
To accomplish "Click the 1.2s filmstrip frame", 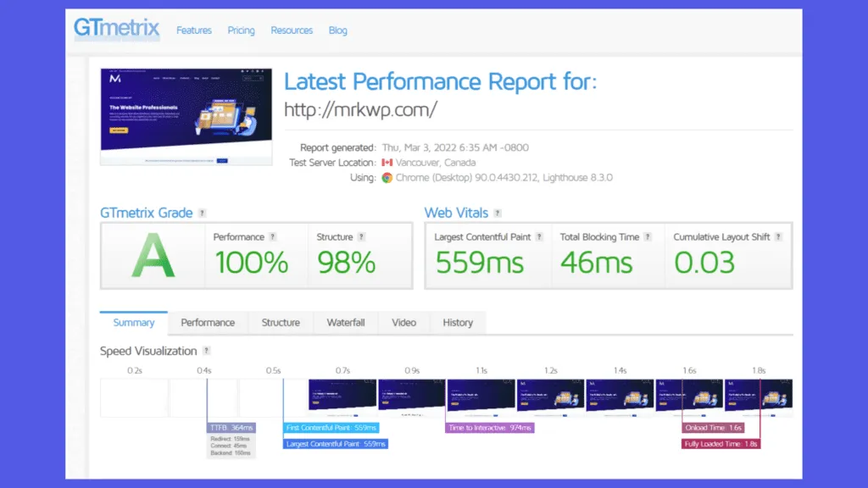I will click(550, 398).
